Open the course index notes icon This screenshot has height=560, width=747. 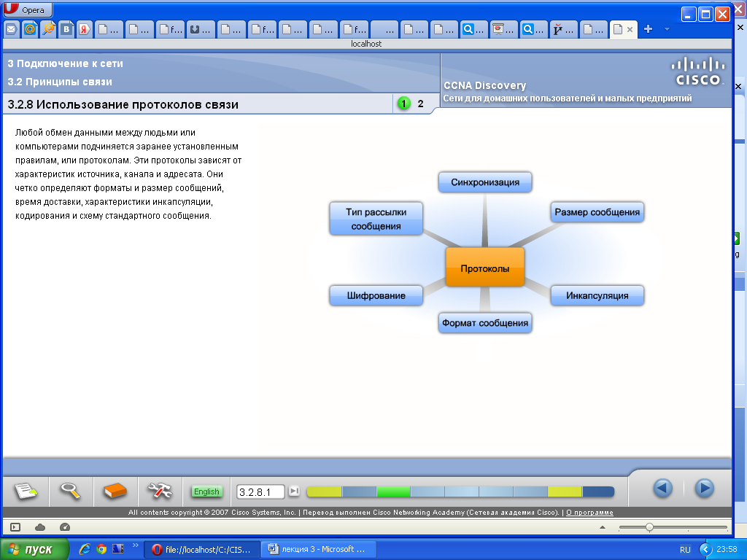click(26, 491)
